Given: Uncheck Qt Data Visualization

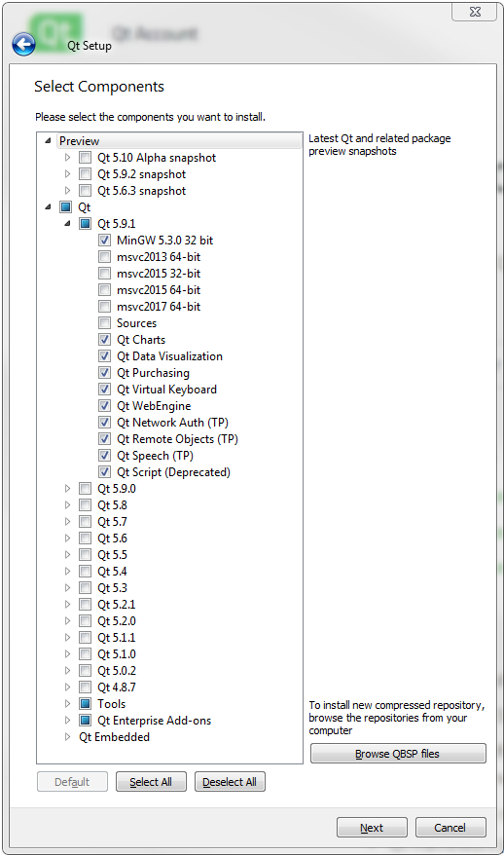Looking at the screenshot, I should [105, 356].
